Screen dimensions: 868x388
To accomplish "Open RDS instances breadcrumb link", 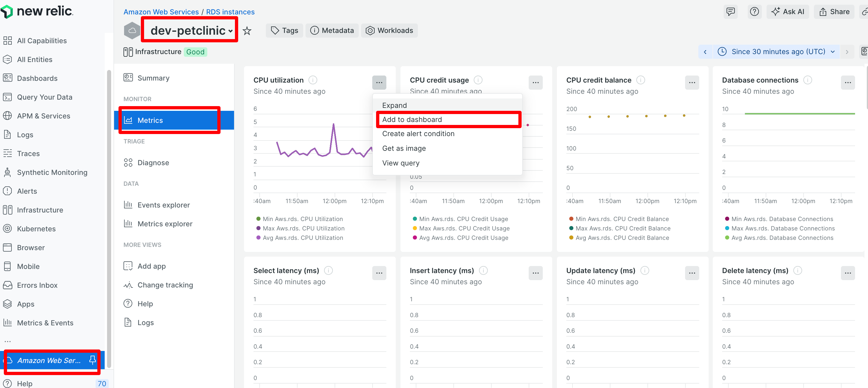I will 230,12.
